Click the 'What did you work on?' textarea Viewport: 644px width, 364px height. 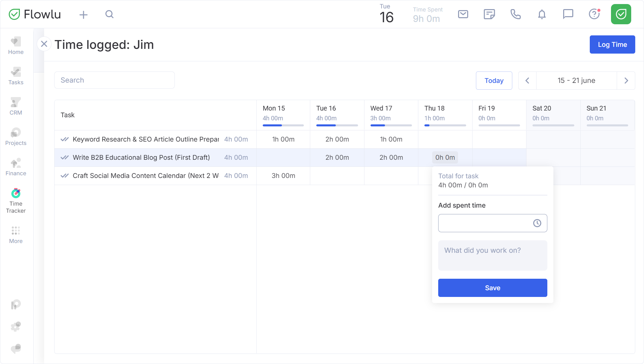tap(493, 255)
